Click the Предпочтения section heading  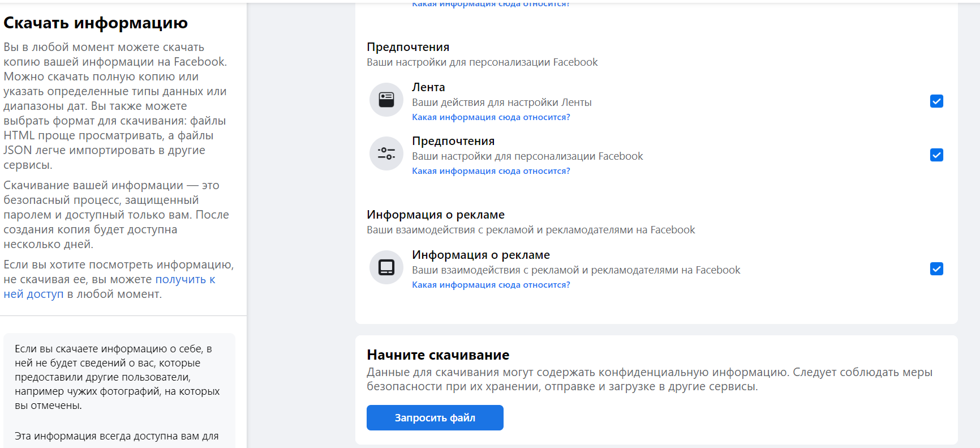point(408,47)
